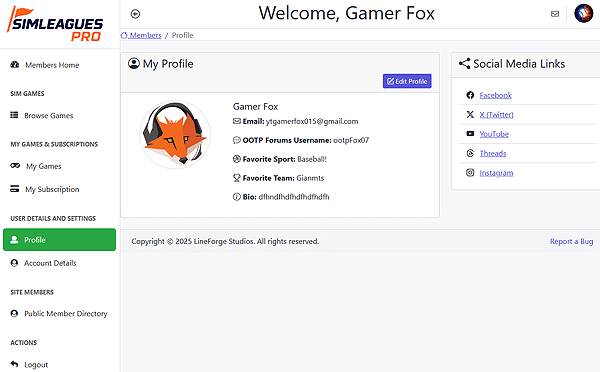This screenshot has height=372, width=600.
Task: Open Public Member Directory
Action: click(59, 313)
